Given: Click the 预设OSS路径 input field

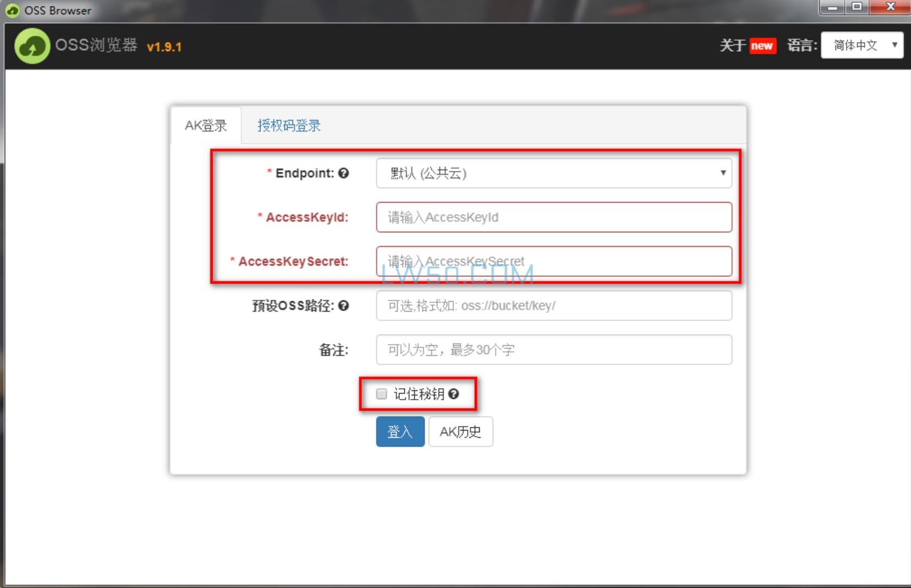Looking at the screenshot, I should tap(554, 306).
